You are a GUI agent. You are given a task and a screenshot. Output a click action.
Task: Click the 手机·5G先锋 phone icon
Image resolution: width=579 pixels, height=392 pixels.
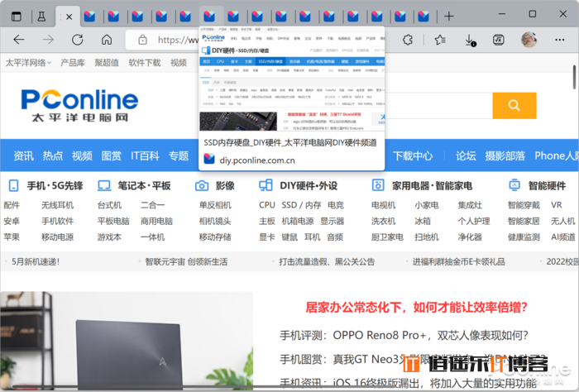click(14, 185)
